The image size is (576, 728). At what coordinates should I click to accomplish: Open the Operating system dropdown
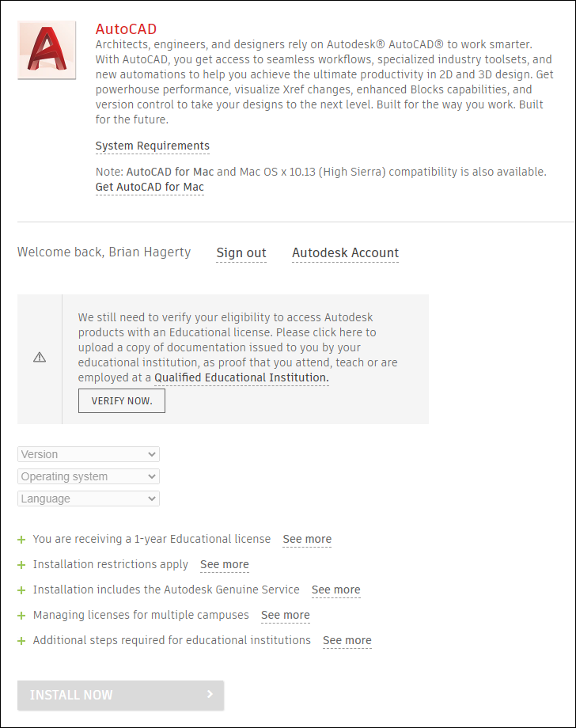point(89,476)
